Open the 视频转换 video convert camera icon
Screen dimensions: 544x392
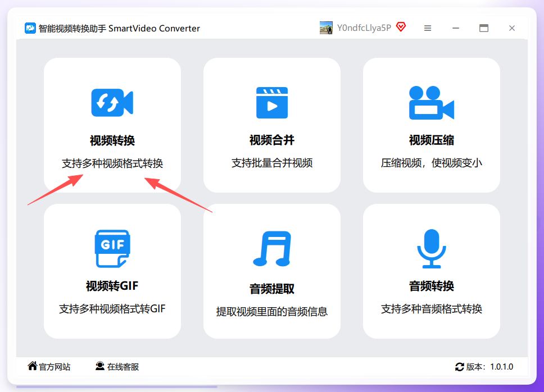point(112,103)
